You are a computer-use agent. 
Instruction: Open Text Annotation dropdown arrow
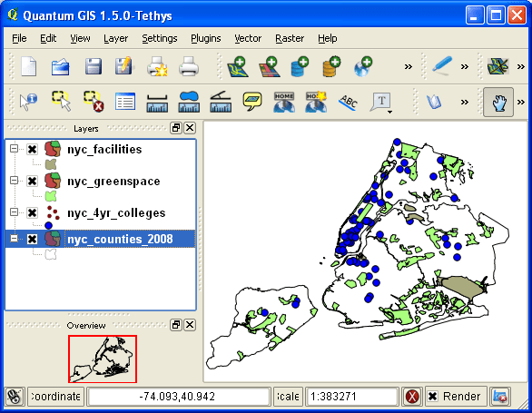coord(389,112)
